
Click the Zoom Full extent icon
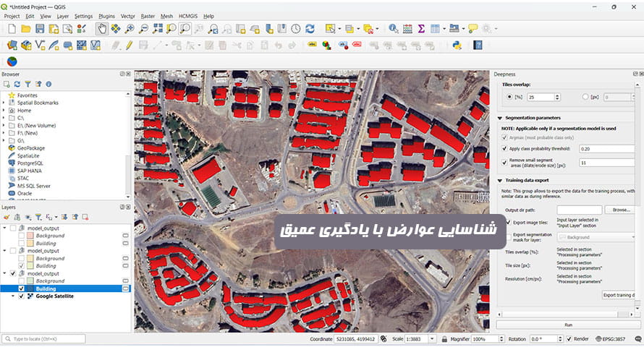[x=158, y=29]
